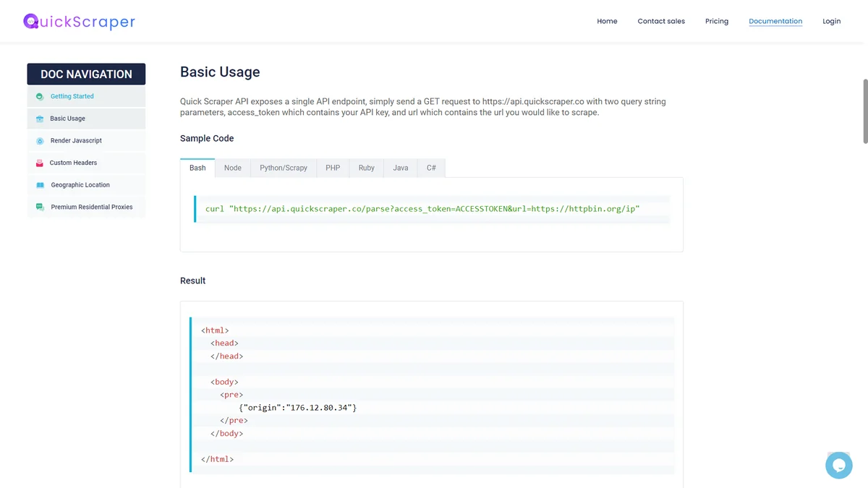
Task: Click the Basic Usage briefcase icon
Action: pyautogui.click(x=40, y=119)
